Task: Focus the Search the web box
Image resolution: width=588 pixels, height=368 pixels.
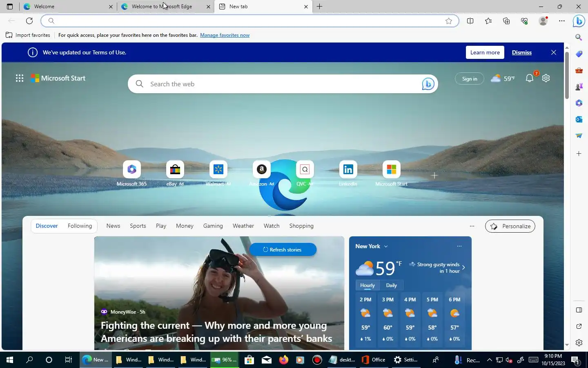Action: pos(283,84)
